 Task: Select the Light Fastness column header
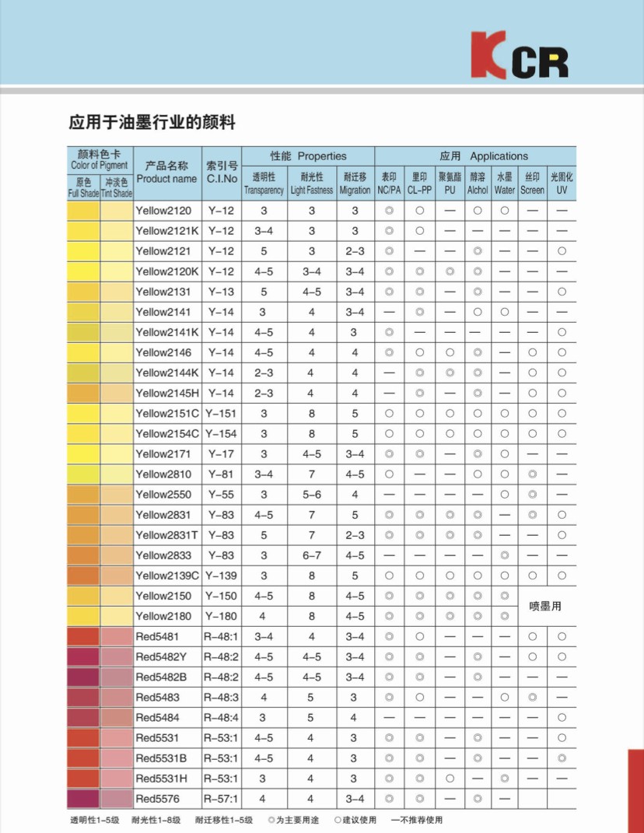coord(311,183)
